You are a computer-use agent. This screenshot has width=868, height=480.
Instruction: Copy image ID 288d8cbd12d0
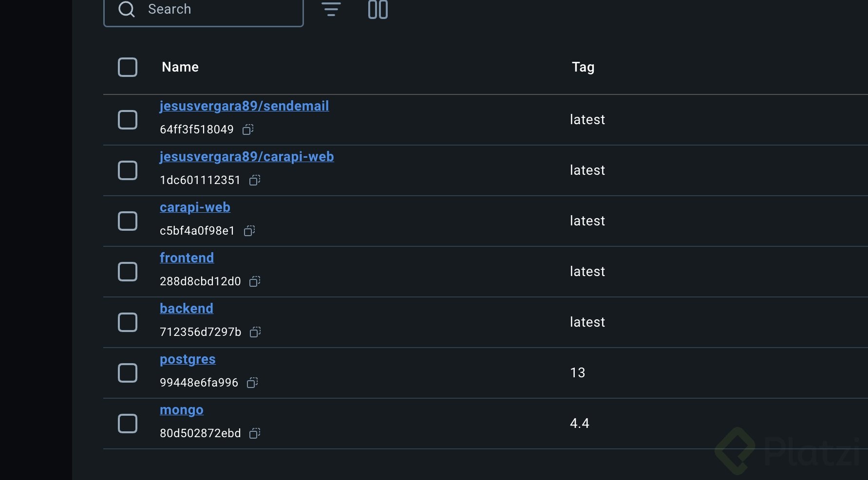[x=255, y=281]
